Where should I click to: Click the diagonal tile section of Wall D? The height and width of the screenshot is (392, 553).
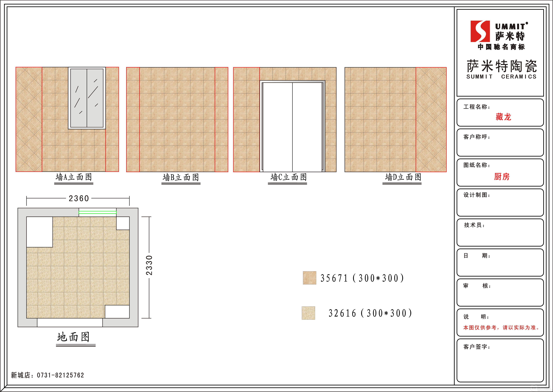431,120
